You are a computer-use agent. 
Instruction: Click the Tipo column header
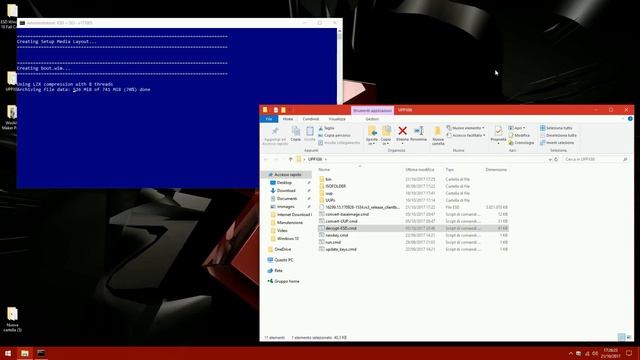pos(449,169)
